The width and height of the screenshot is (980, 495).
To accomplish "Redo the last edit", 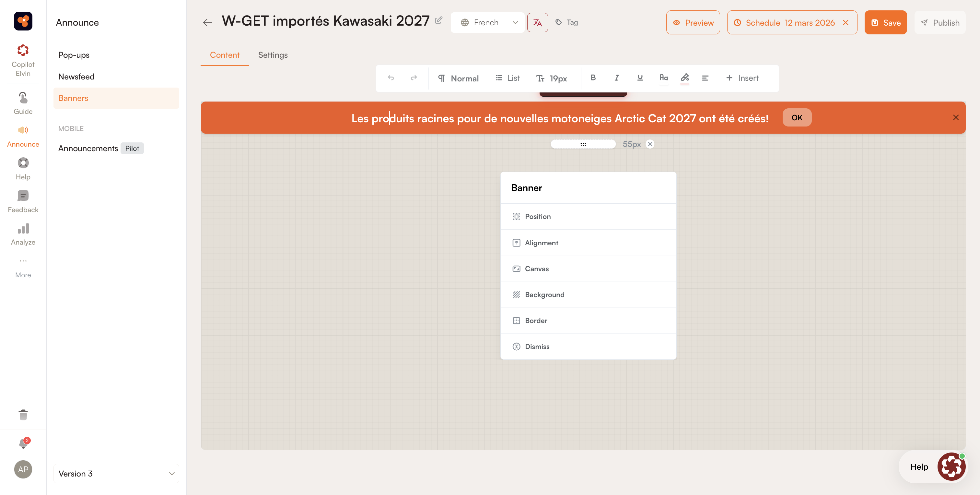I will click(414, 78).
